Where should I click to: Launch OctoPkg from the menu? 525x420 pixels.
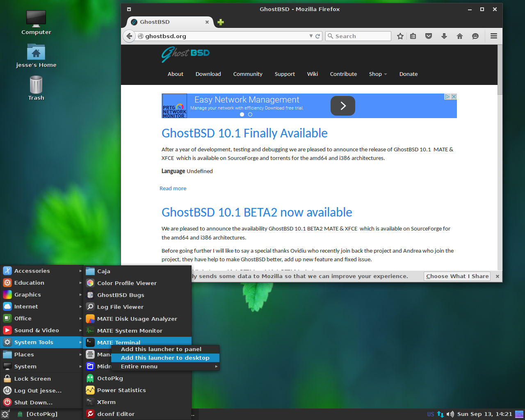tap(137, 378)
